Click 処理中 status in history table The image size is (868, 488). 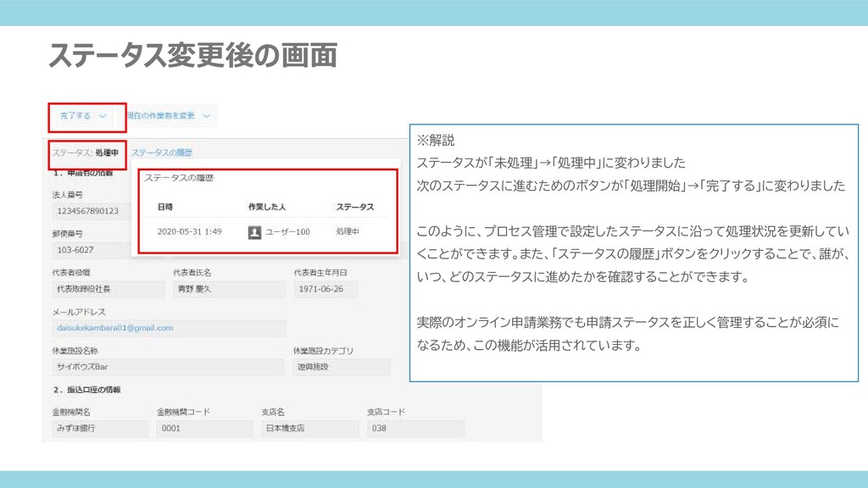[347, 232]
